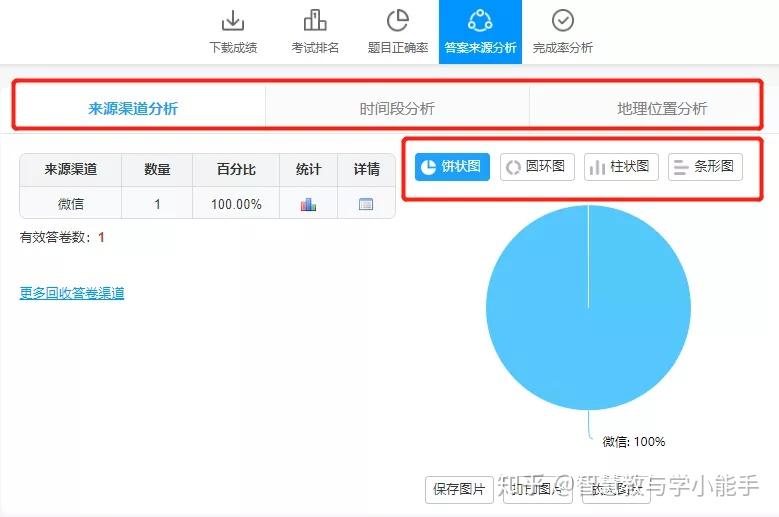Select the 圆环图 donut chart button
Image resolution: width=779 pixels, height=517 pixels.
pyautogui.click(x=537, y=167)
